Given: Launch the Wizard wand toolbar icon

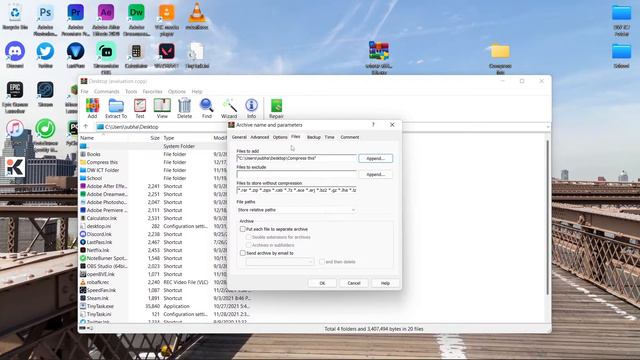Looking at the screenshot, I should tap(229, 108).
